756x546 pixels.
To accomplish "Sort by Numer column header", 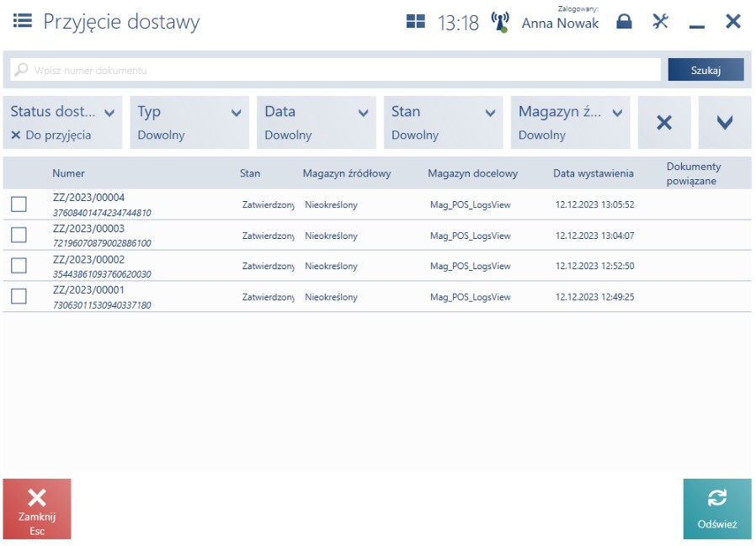I will 68,173.
